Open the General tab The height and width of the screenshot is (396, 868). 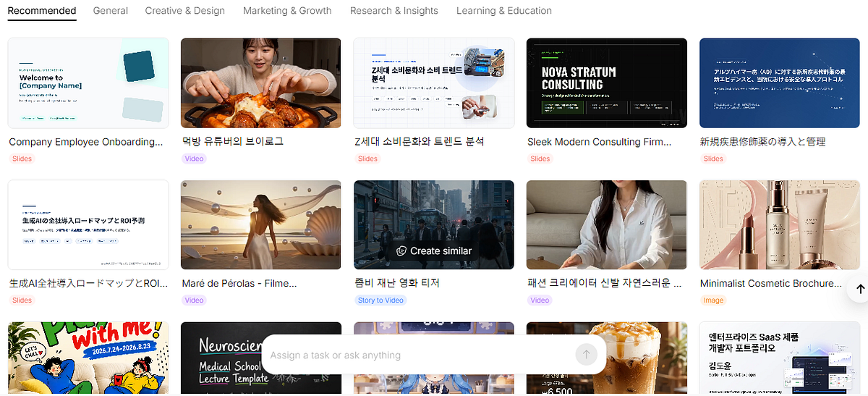(x=111, y=11)
